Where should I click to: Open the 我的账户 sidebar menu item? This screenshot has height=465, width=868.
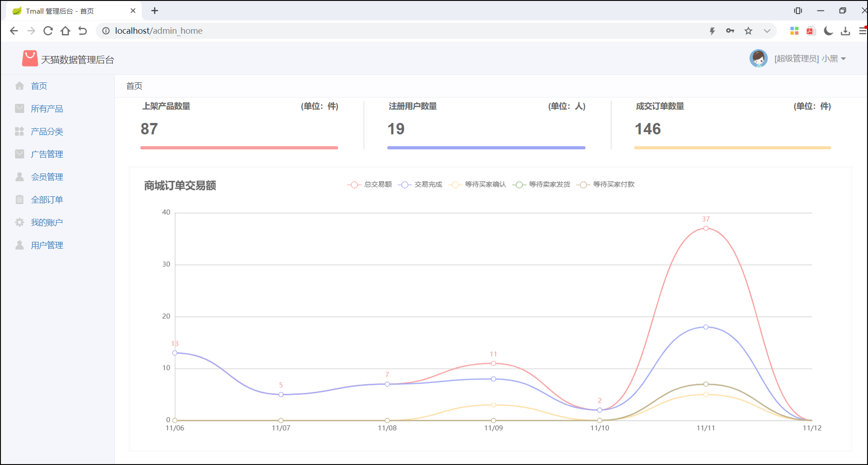pos(47,222)
